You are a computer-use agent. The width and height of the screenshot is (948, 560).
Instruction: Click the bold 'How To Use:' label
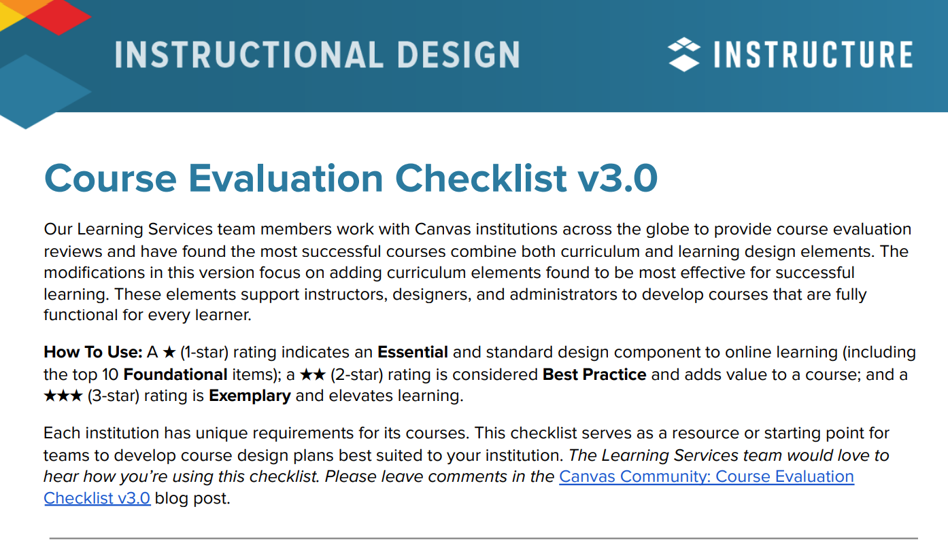click(93, 353)
